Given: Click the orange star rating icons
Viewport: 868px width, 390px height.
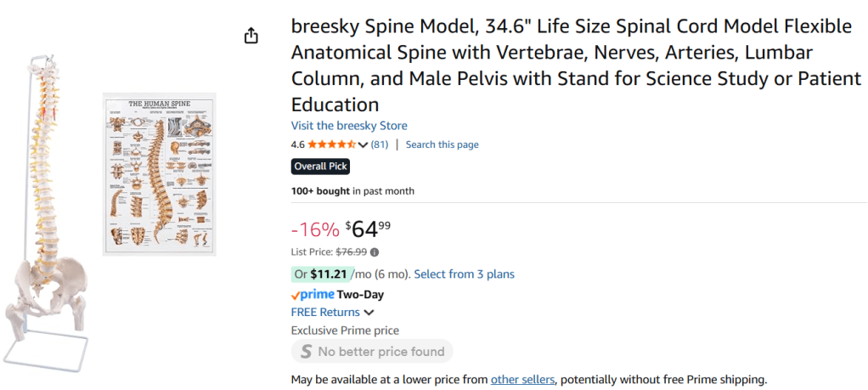Looking at the screenshot, I should point(332,144).
